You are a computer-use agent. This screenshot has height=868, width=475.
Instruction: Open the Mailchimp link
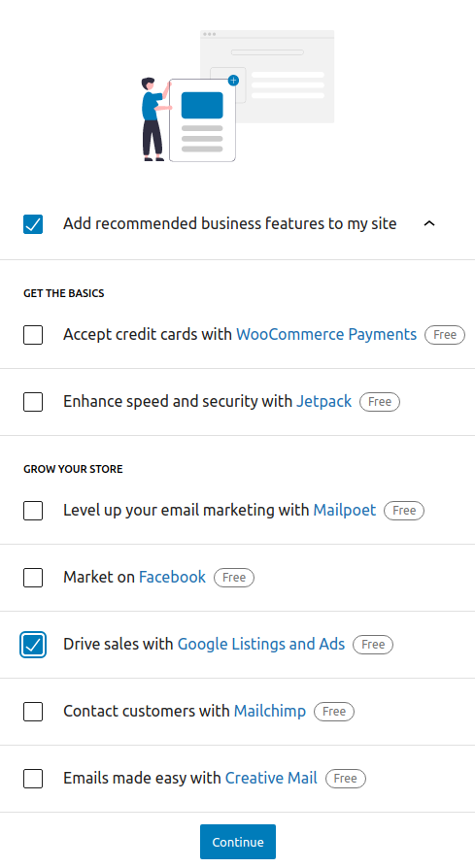[270, 711]
